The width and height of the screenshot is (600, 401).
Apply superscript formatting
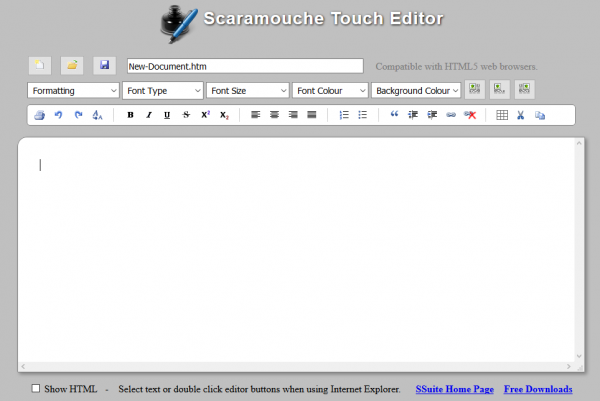[x=205, y=115]
